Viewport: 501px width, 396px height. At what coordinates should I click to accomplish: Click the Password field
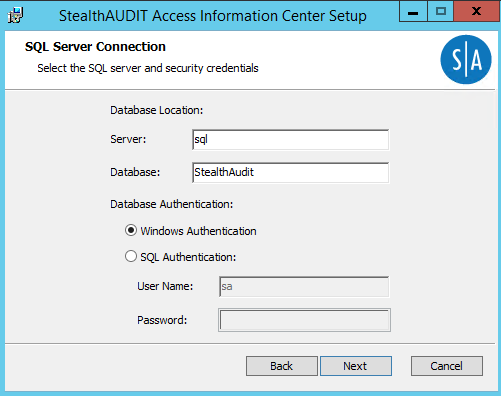pos(304,320)
